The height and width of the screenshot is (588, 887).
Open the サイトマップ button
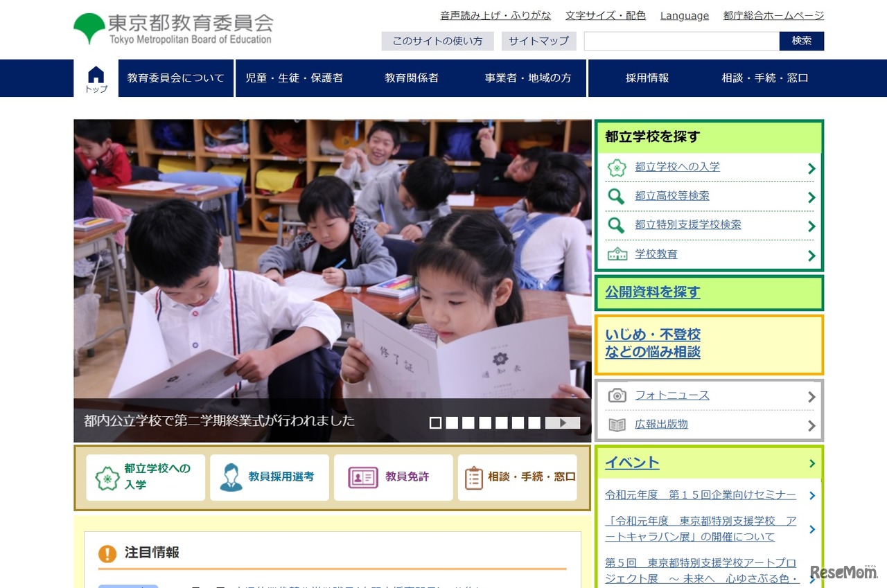539,41
